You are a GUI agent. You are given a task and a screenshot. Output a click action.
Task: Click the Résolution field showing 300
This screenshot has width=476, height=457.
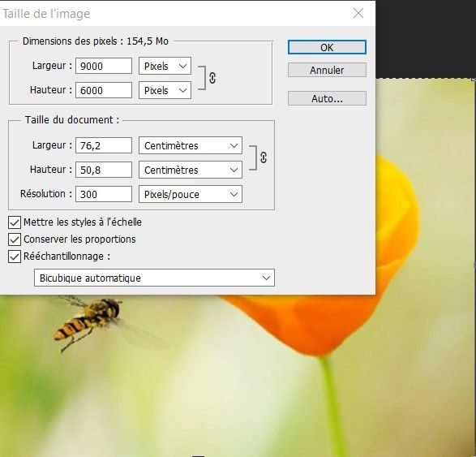coord(104,194)
